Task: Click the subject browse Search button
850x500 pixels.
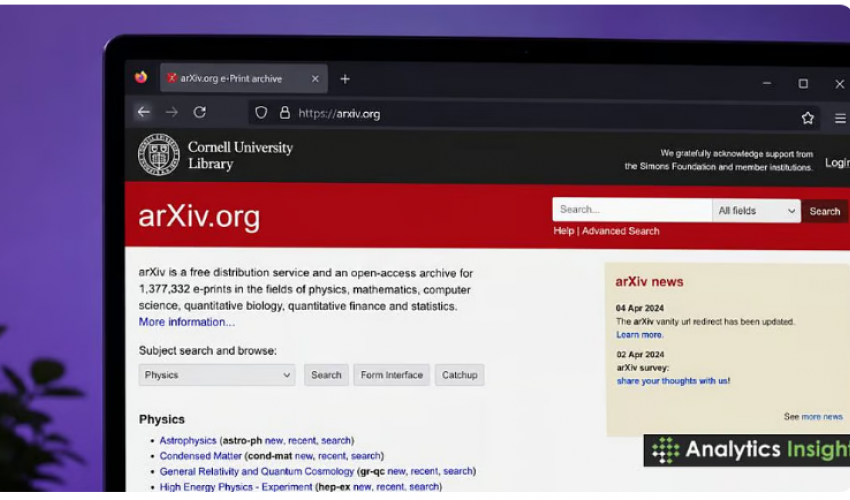Action: tap(326, 375)
